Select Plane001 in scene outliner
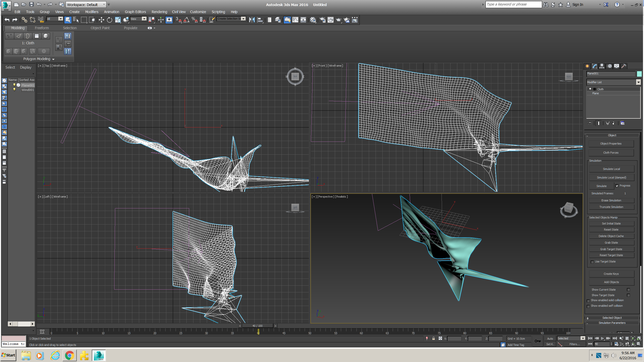Viewport: 644px width, 362px height. pos(27,85)
